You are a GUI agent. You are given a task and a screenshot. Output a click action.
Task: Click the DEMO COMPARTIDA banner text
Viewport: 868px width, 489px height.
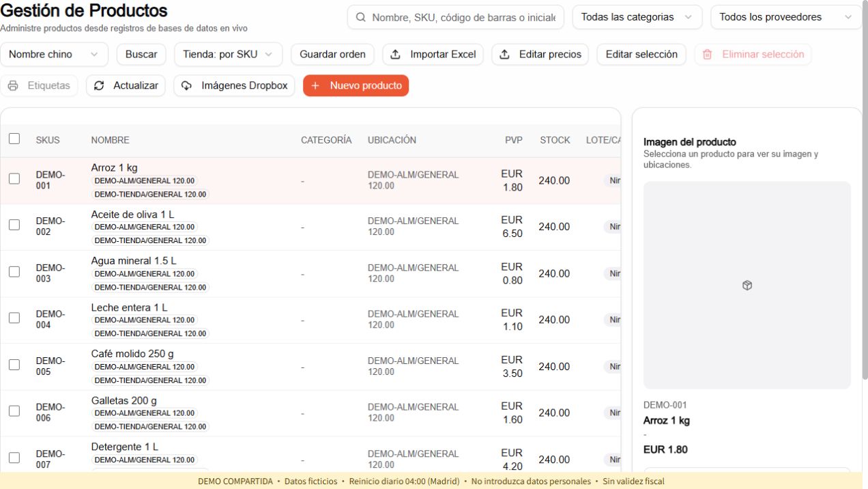(235, 481)
